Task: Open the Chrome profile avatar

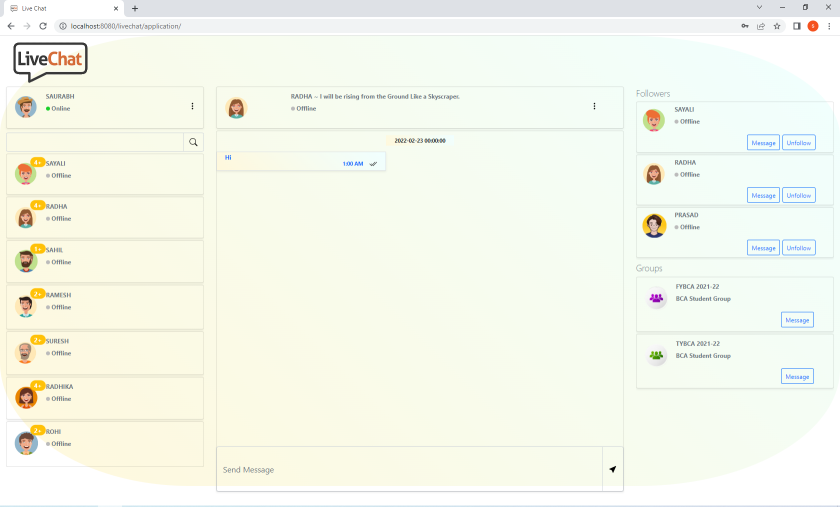Action: click(x=813, y=26)
